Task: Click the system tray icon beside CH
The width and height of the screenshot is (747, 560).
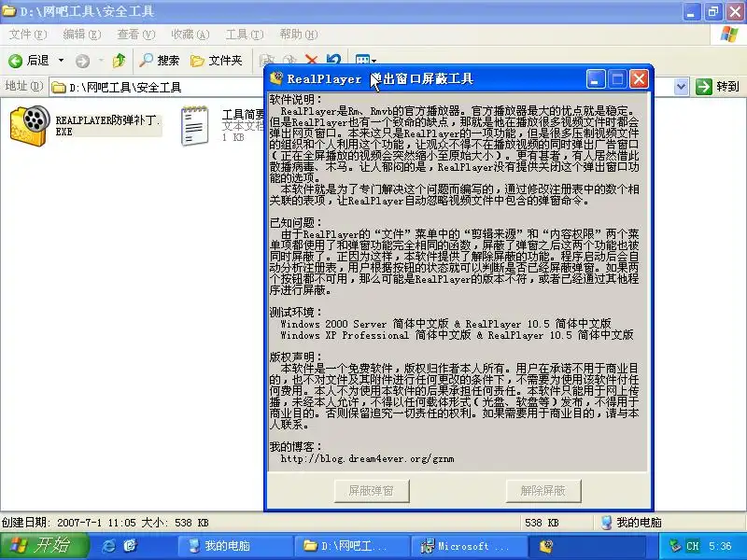Action: (675, 546)
